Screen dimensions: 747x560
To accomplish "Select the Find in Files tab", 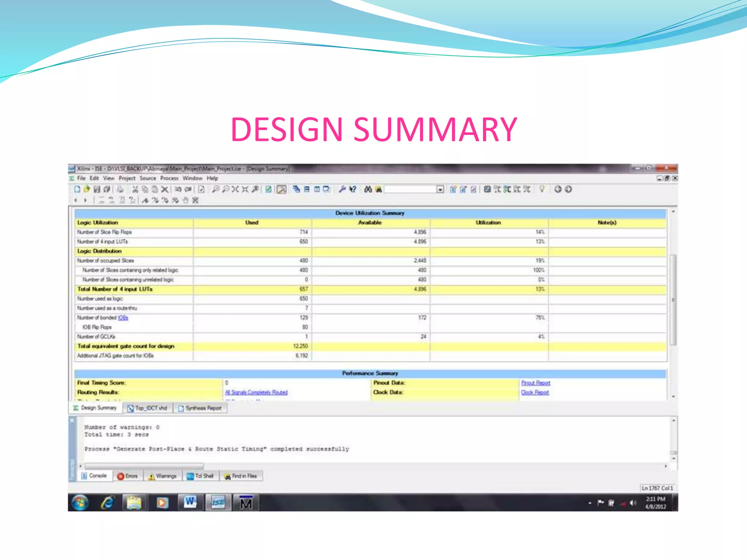I will click(x=241, y=476).
